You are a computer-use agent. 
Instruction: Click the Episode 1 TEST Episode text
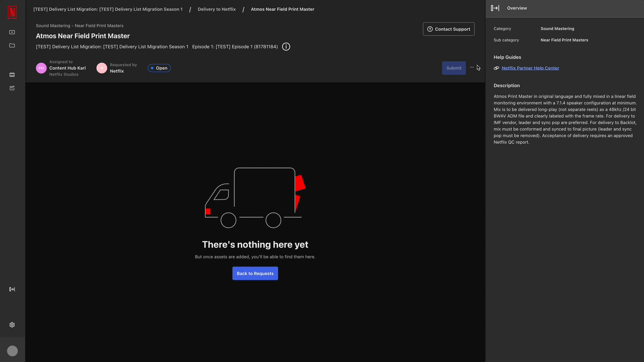tap(235, 47)
